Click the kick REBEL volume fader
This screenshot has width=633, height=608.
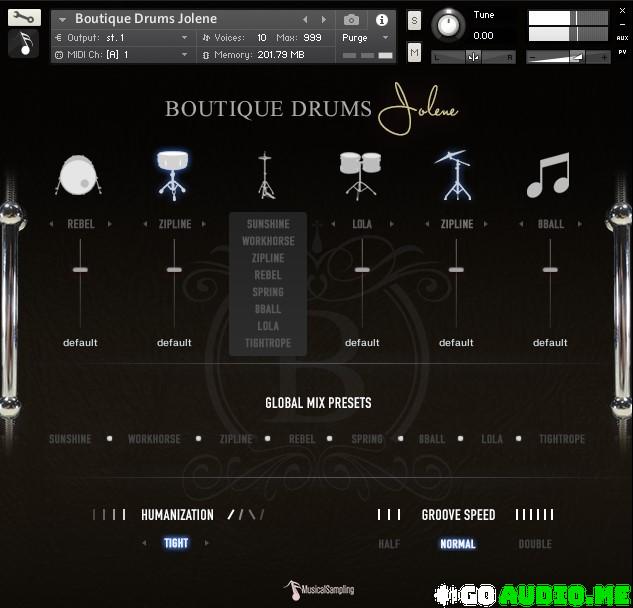80,270
